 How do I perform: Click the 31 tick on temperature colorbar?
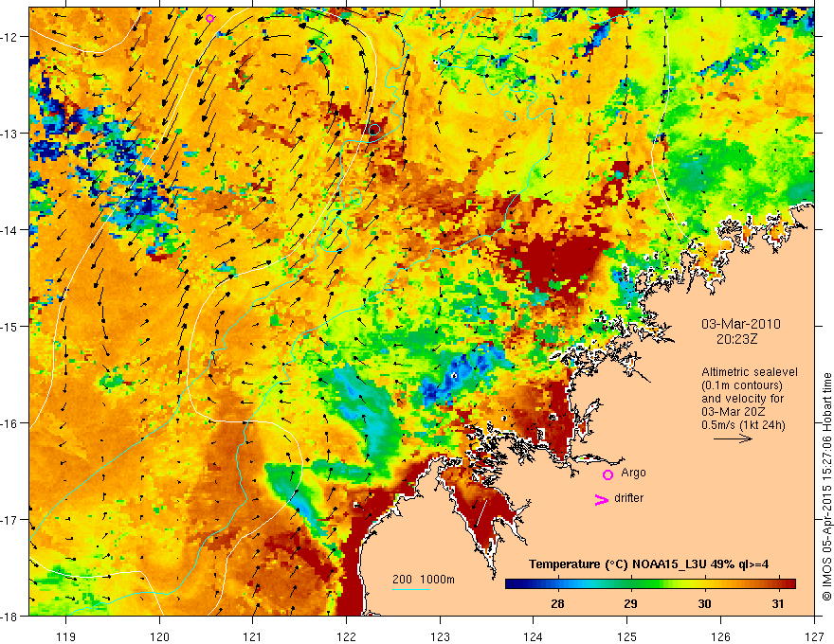[778, 604]
